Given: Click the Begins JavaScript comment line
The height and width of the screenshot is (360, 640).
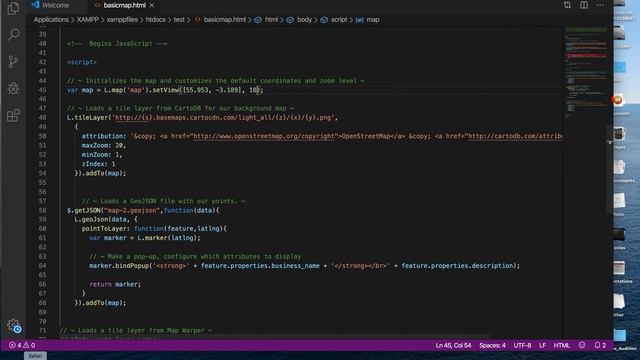Looking at the screenshot, I should [117, 44].
